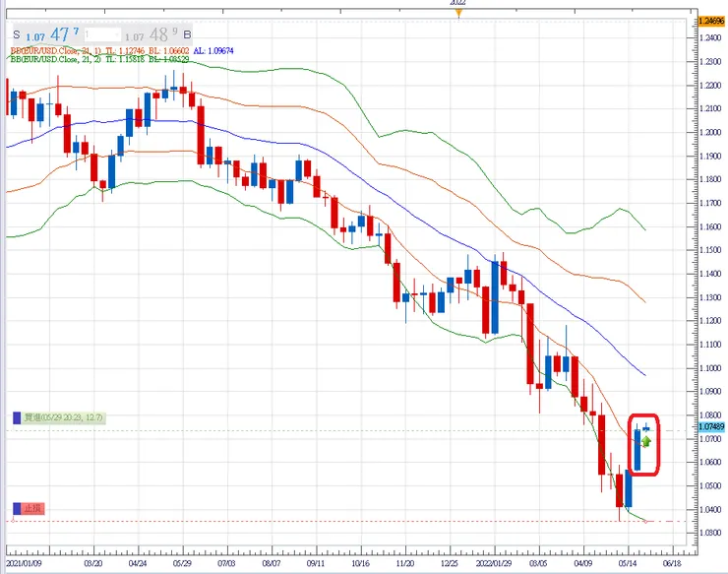Click the blue AL: 1.09674 value
Viewport: 728px width, 574px height.
213,50
